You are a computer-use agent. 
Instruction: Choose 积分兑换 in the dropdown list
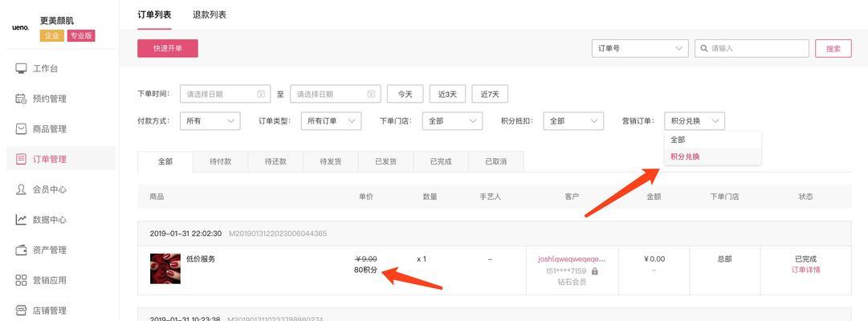[712, 156]
